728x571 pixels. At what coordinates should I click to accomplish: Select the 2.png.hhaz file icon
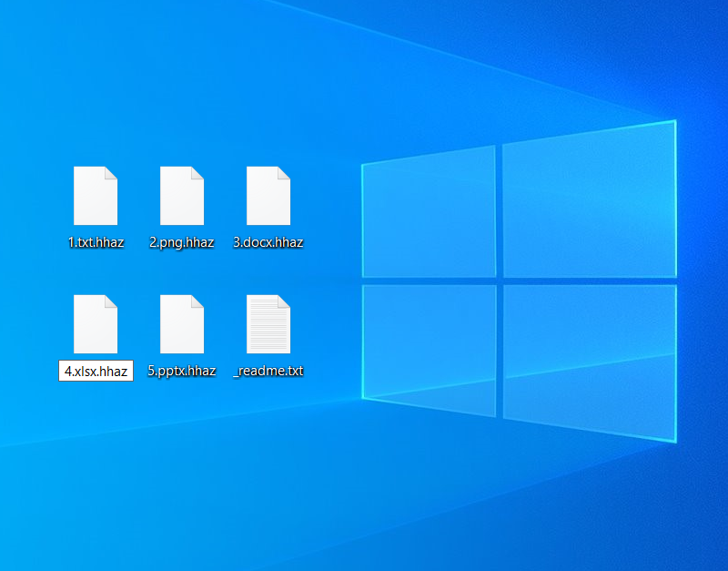(x=182, y=196)
